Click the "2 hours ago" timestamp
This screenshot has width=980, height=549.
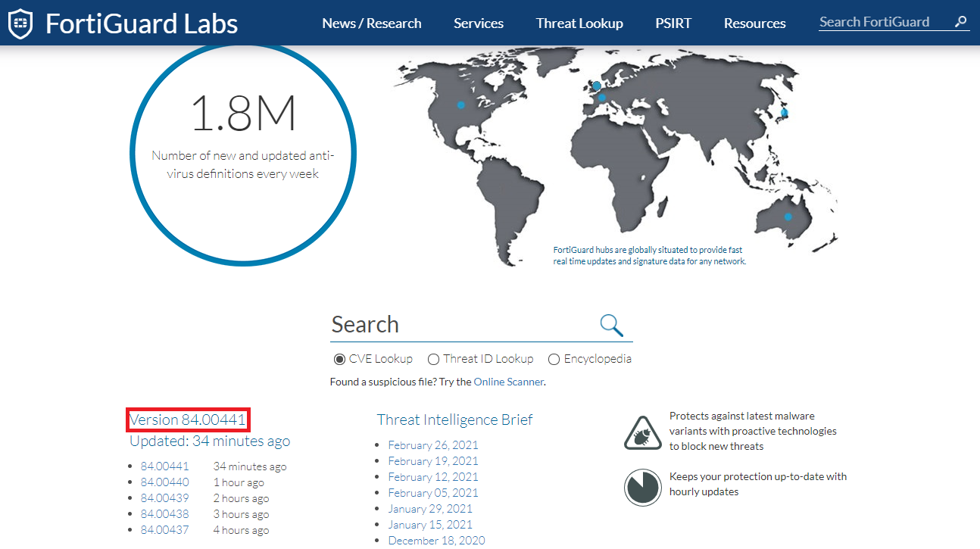click(x=241, y=498)
